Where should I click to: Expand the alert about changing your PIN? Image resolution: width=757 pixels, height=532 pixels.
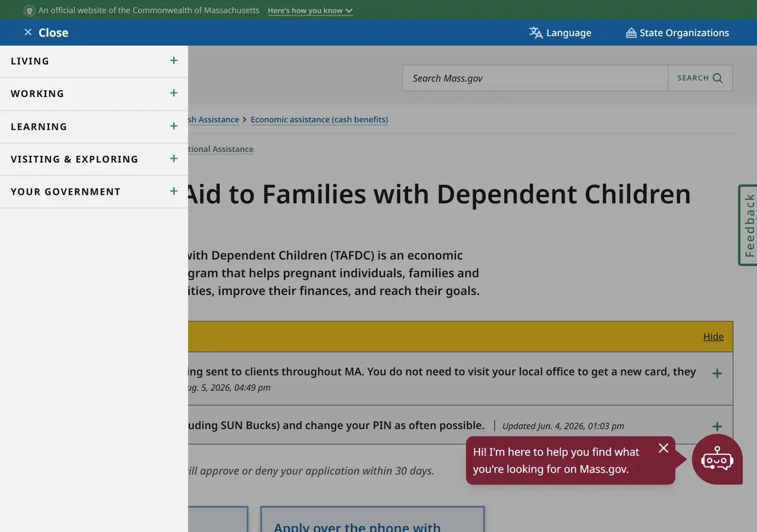[x=717, y=426]
